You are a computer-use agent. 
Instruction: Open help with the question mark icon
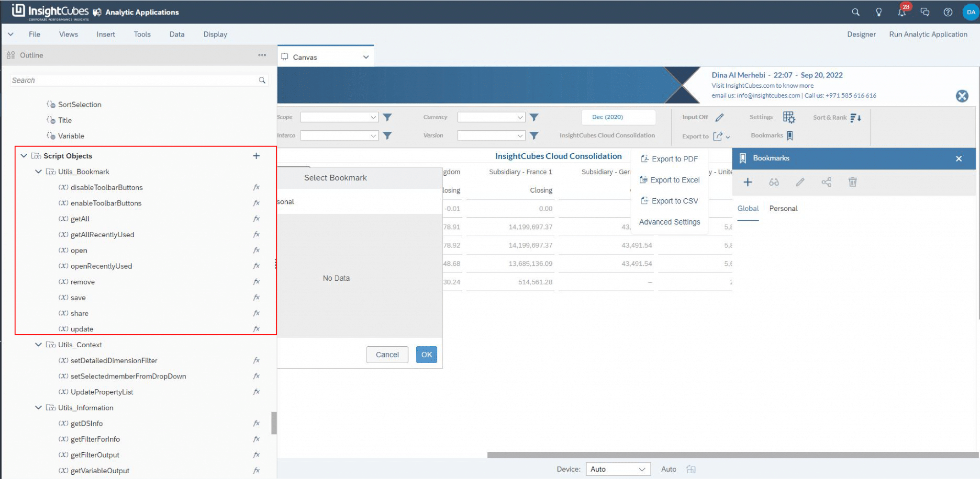(x=948, y=12)
